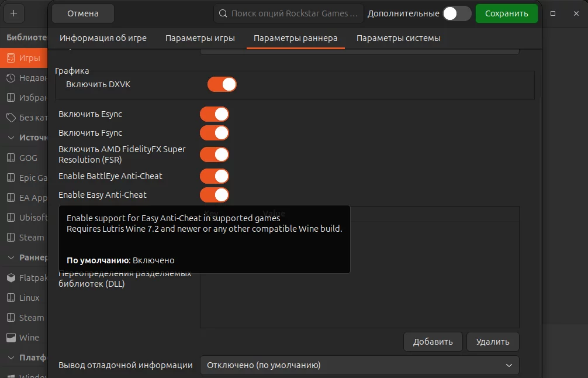Select Игры icon in sidebar
The width and height of the screenshot is (588, 378).
pyautogui.click(x=11, y=58)
